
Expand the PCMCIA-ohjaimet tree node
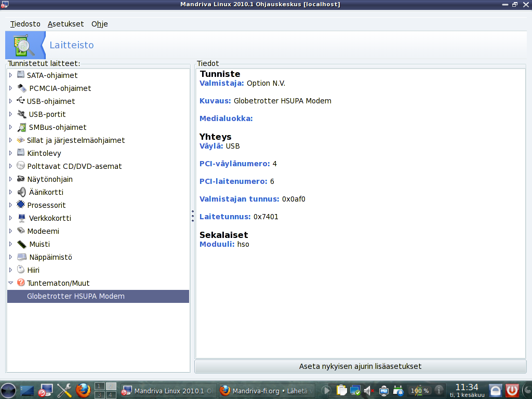pyautogui.click(x=10, y=88)
